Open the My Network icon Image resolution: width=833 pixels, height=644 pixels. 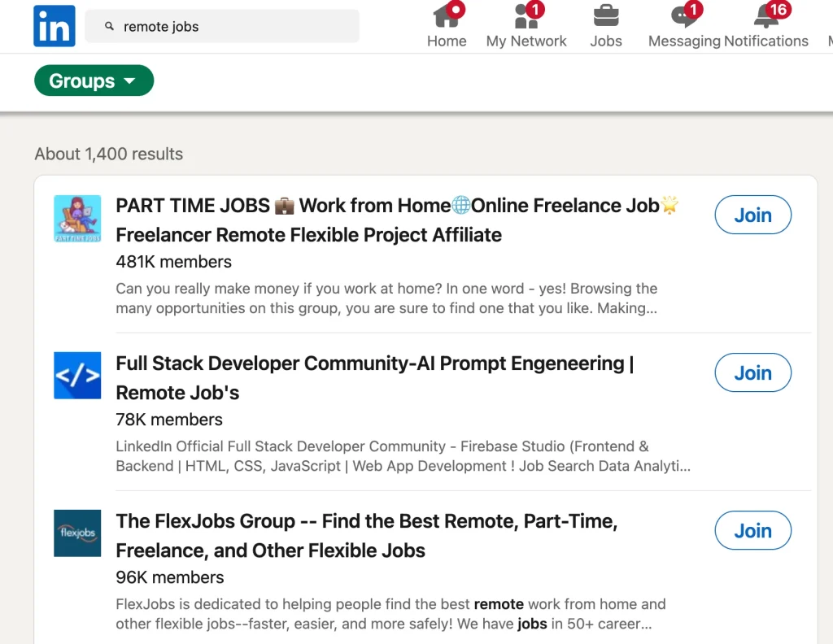point(526,15)
